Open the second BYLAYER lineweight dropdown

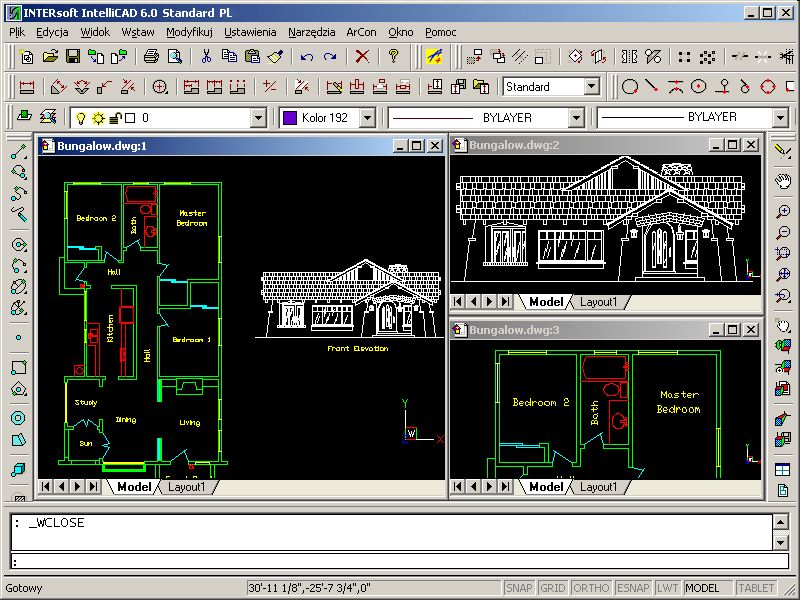(x=780, y=118)
